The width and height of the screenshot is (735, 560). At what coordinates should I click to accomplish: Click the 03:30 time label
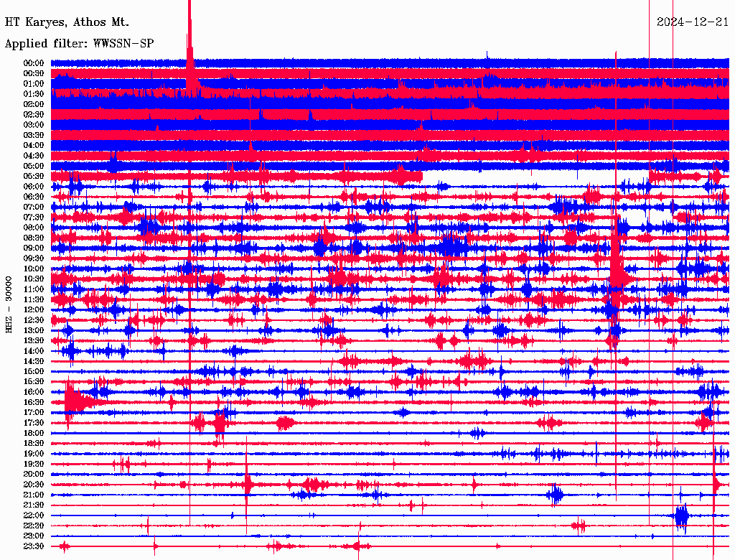coord(34,135)
